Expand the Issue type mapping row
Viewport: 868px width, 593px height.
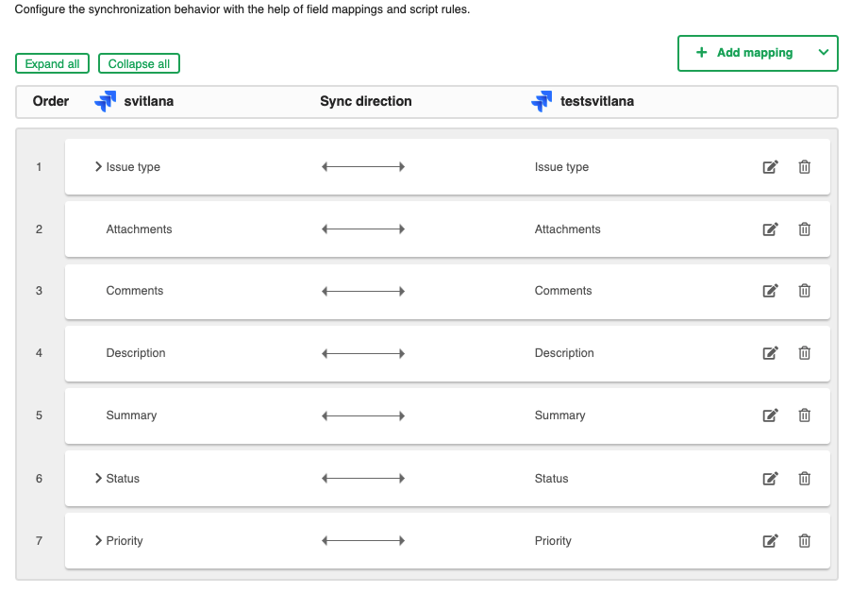98,167
